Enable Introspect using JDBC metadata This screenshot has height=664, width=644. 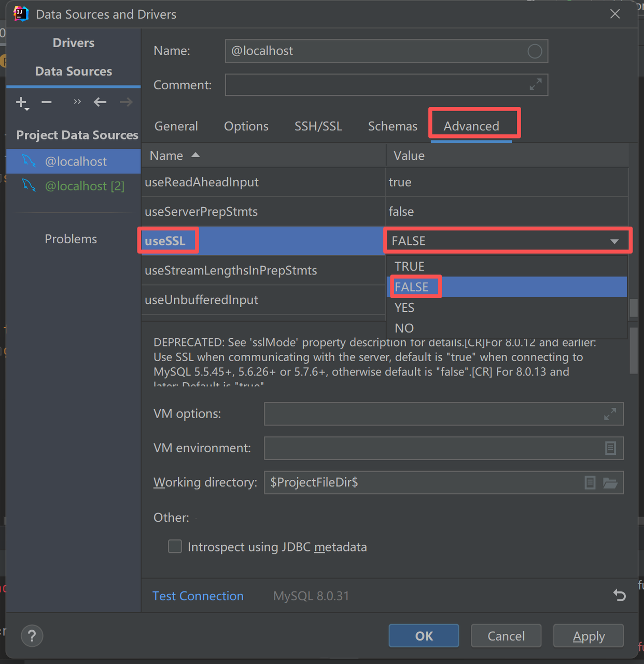(x=175, y=547)
